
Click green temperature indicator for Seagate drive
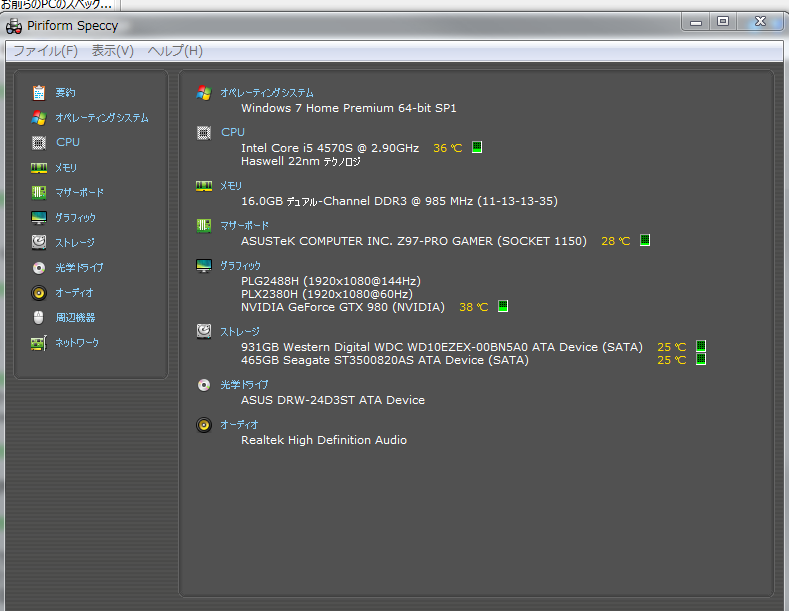click(700, 359)
